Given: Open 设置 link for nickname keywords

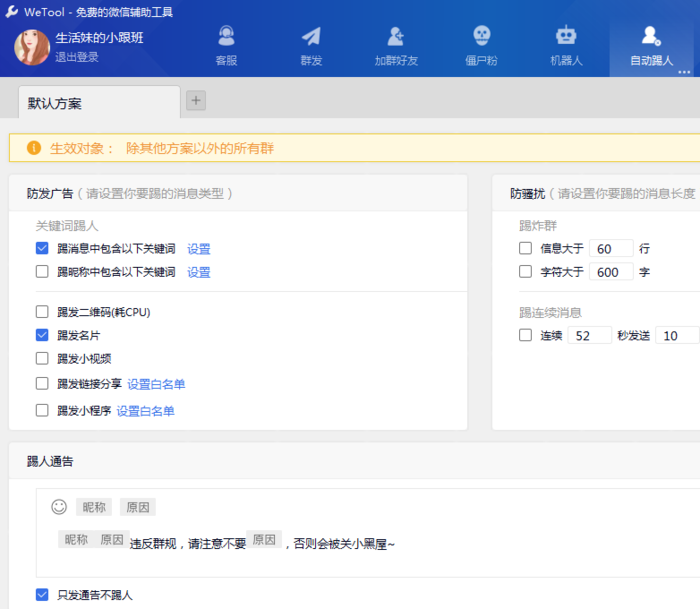Looking at the screenshot, I should pyautogui.click(x=199, y=272).
